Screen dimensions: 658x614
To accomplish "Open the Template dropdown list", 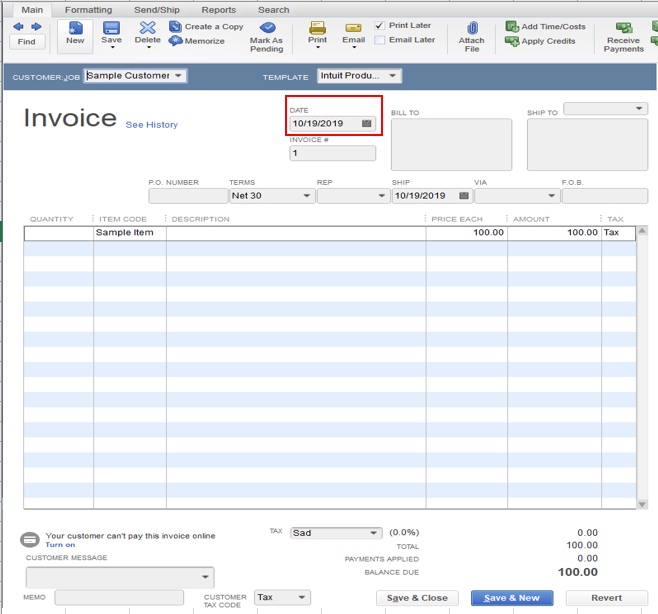I will click(393, 76).
